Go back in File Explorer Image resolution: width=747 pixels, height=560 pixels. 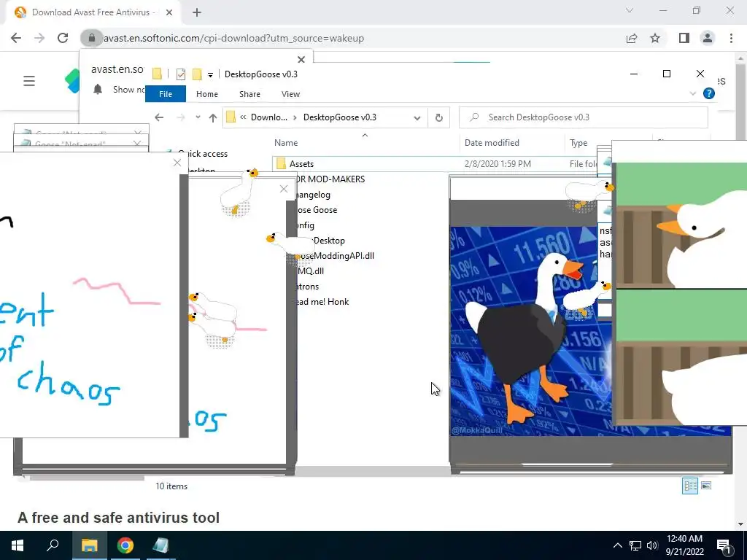pyautogui.click(x=159, y=117)
